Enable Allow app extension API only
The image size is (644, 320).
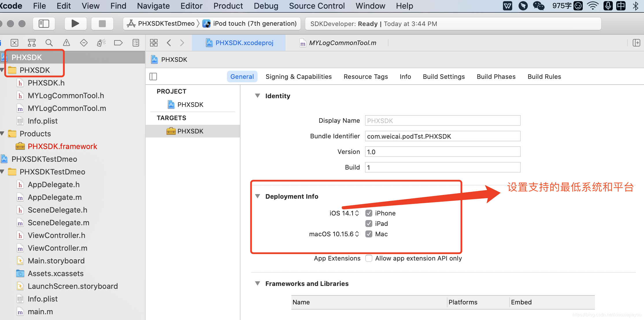369,258
